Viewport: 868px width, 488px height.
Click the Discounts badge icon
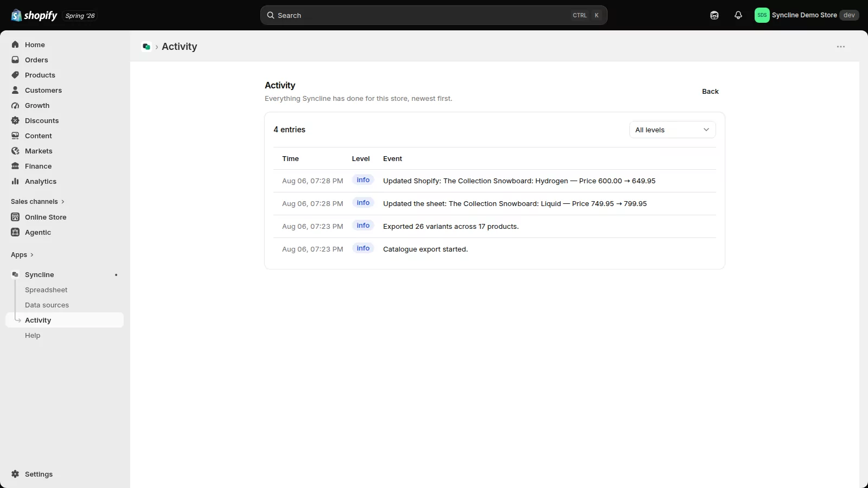coord(15,120)
